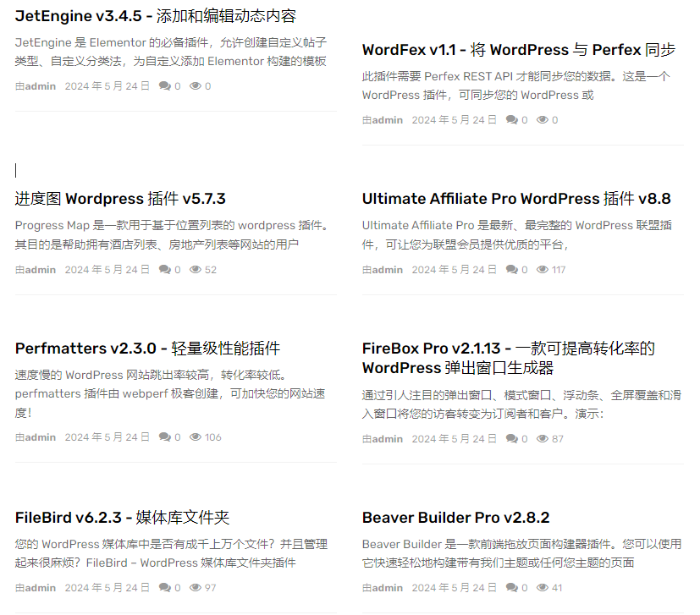This screenshot has height=615, width=700.
Task: Click admin author under FileBird post
Action: [x=40, y=588]
